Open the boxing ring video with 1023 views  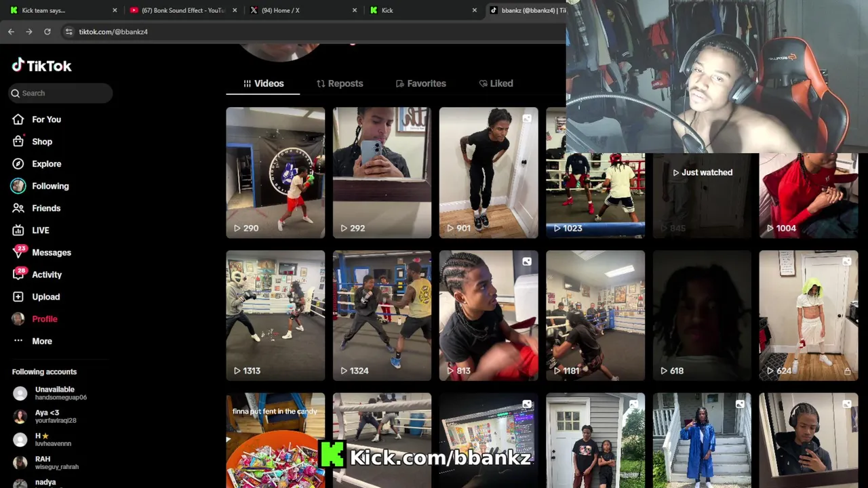tap(595, 197)
